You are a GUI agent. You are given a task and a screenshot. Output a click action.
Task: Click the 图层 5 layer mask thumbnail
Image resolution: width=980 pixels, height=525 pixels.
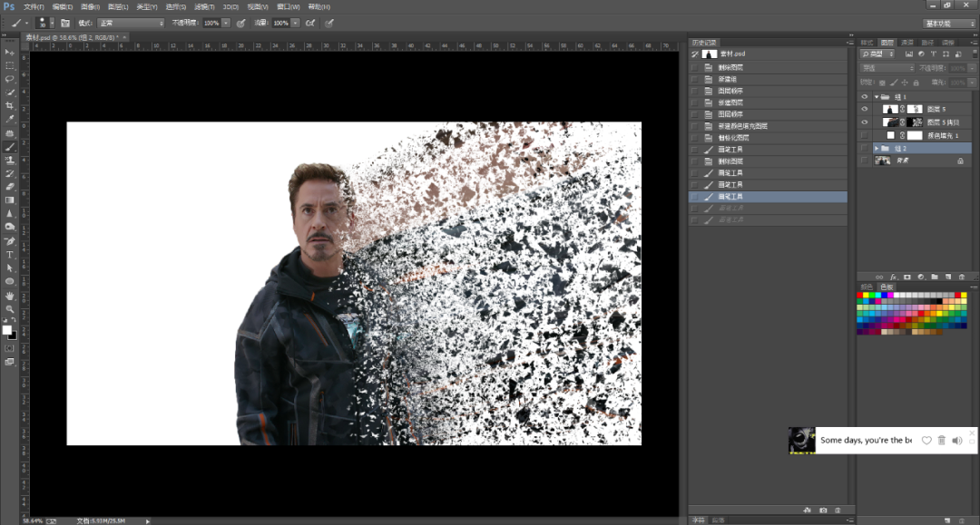pos(915,109)
